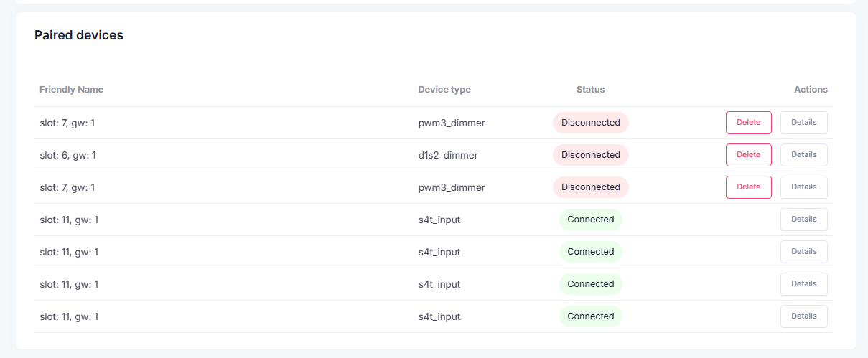Delete the pwm3_dimmer device in the third row
This screenshot has height=358, width=868.
click(748, 187)
